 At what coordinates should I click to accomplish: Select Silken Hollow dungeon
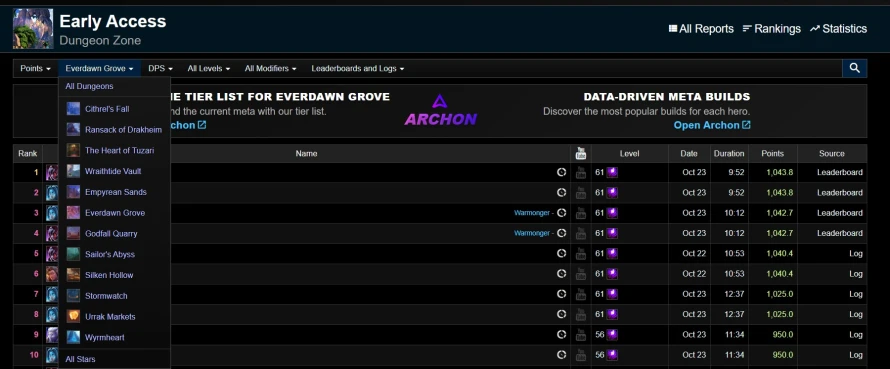tap(109, 275)
